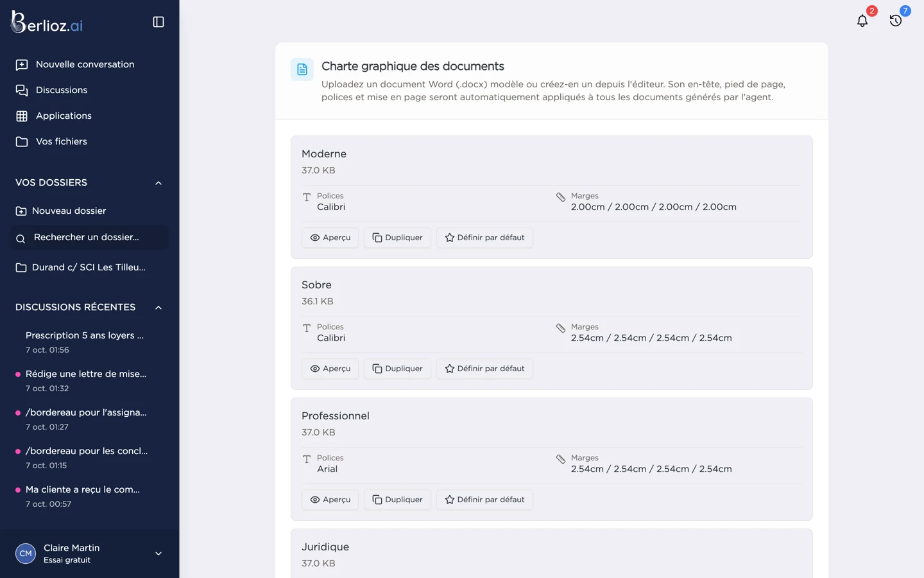Click the Marges ruler icon in the Sobre card
The width and height of the screenshot is (924, 578).
(x=561, y=328)
